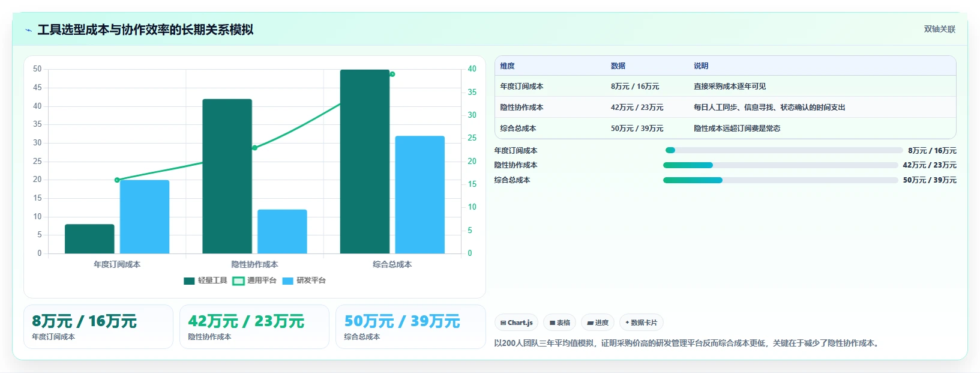980x373 pixels.
Task: Click the blue 年度订阅成本 bar
Action: tap(145, 217)
